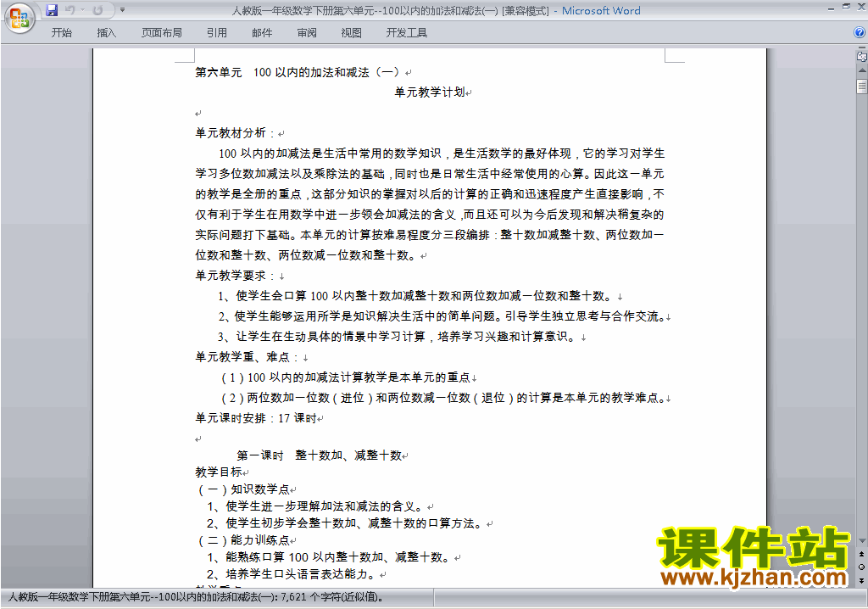
Task: Click the line starting 3、让学生在生动具体的情景
Action: [x=398, y=337]
